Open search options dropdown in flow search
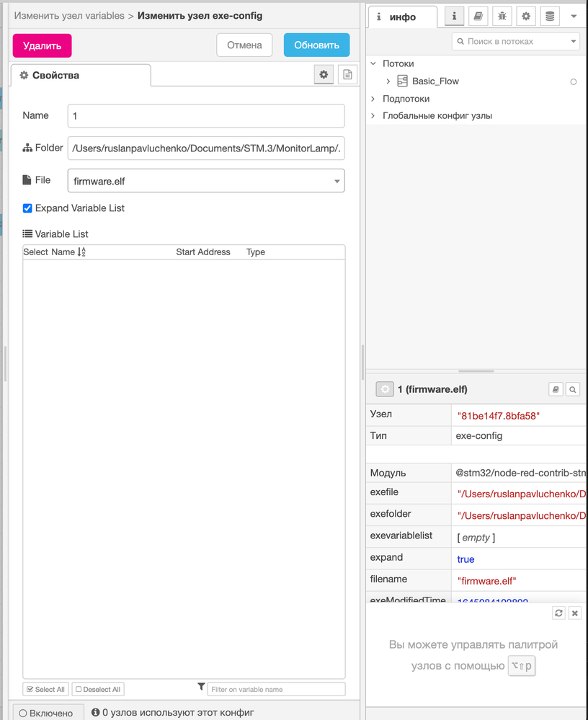The width and height of the screenshot is (588, 720). point(574,41)
